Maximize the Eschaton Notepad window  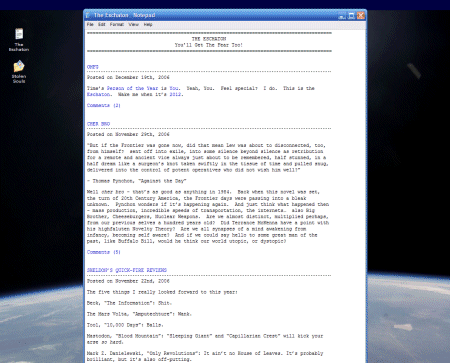(351, 16)
